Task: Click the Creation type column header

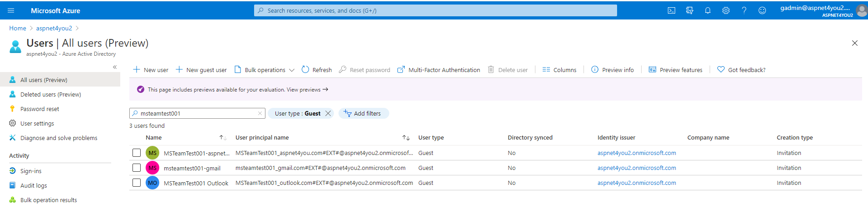Action: [794, 138]
